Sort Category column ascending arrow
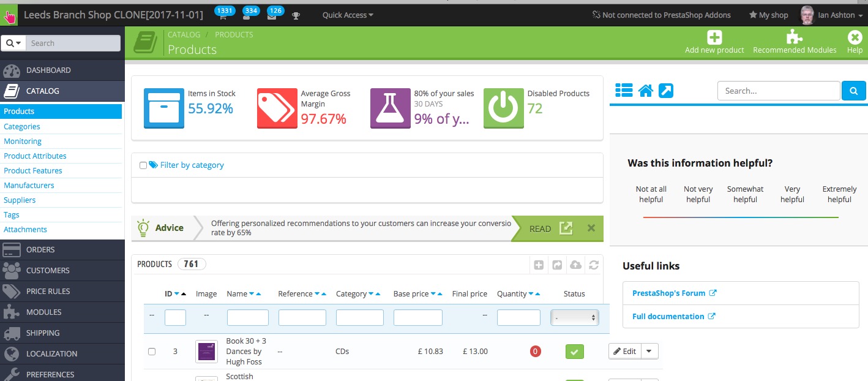The image size is (868, 381). 377,294
